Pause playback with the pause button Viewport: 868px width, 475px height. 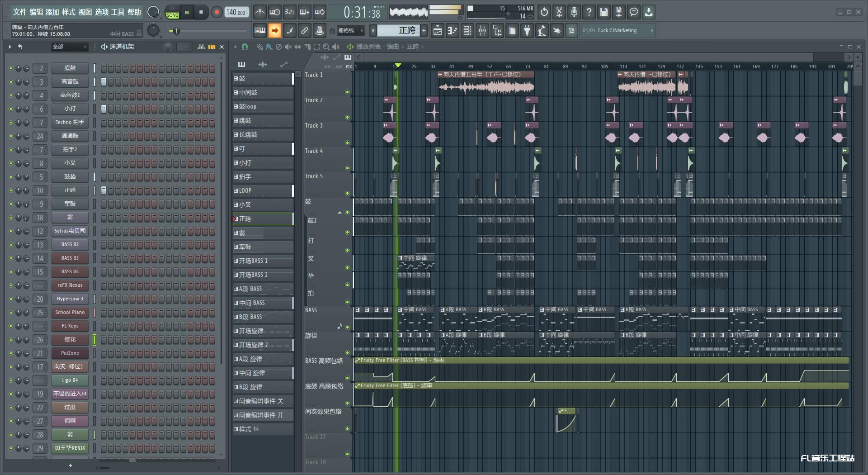tap(187, 12)
